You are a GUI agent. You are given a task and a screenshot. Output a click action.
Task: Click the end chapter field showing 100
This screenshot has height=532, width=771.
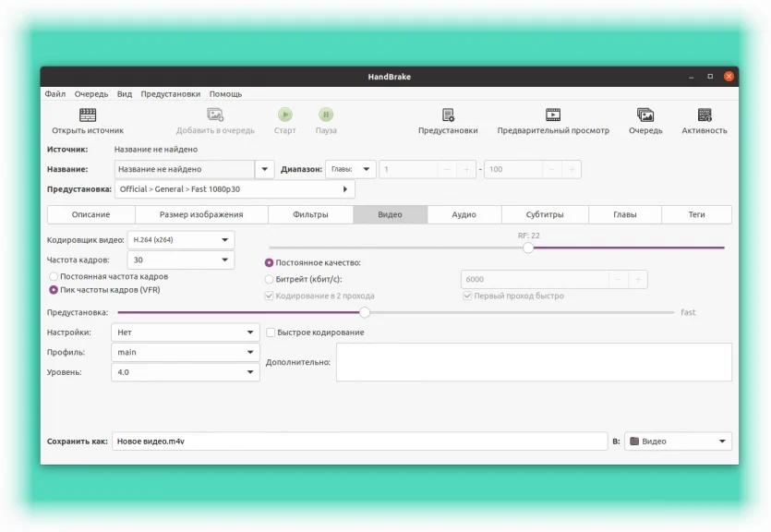[513, 169]
